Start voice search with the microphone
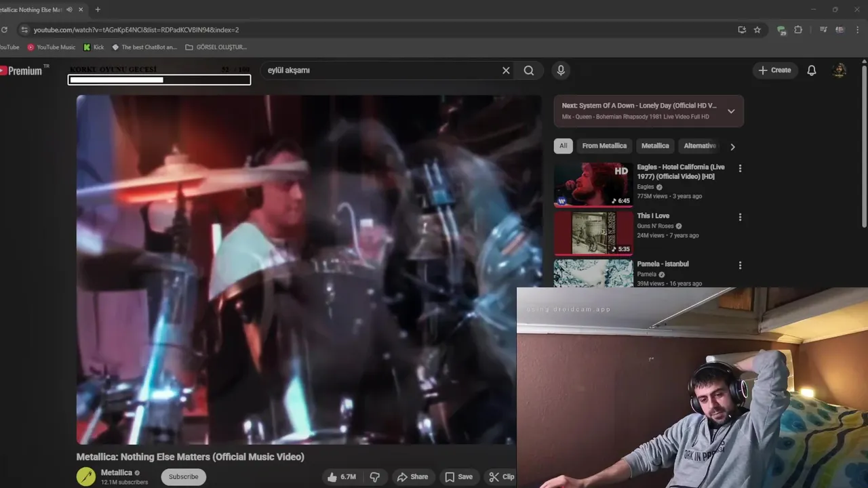 (560, 70)
